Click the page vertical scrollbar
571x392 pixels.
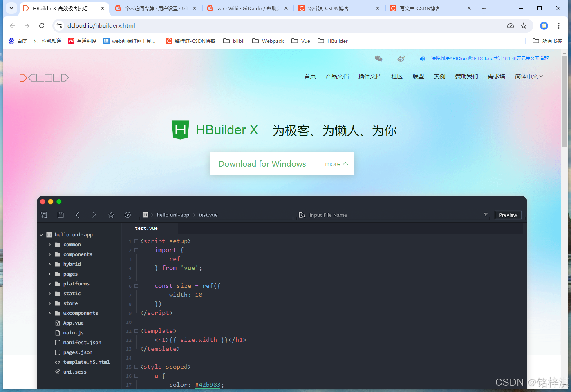pos(564,102)
